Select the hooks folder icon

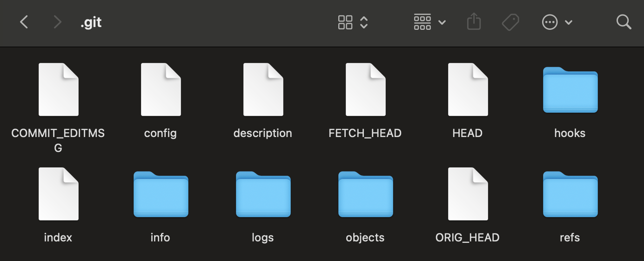coord(570,90)
